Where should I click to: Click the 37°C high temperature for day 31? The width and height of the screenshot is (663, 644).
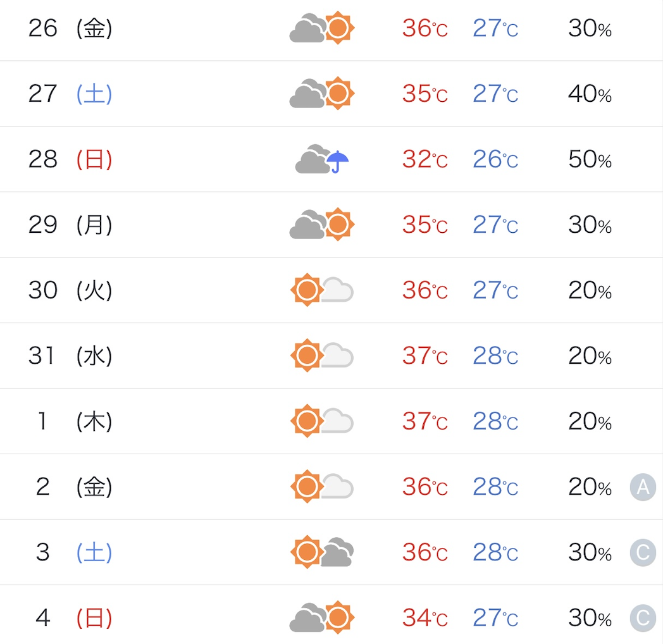(x=425, y=356)
